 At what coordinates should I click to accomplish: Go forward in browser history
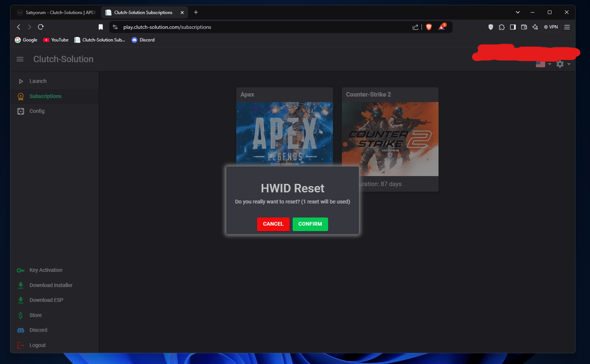point(30,27)
